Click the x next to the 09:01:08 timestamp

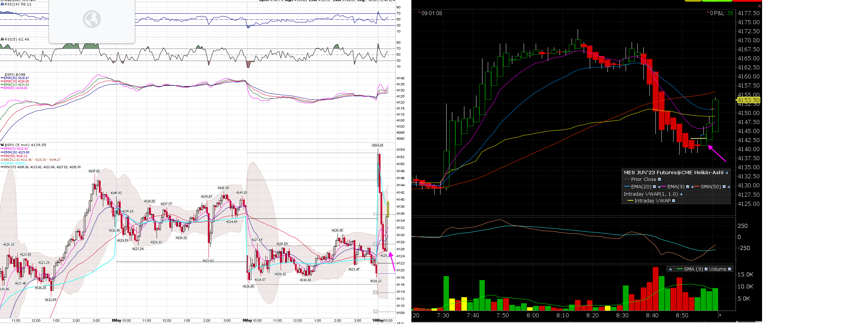[x=419, y=12]
